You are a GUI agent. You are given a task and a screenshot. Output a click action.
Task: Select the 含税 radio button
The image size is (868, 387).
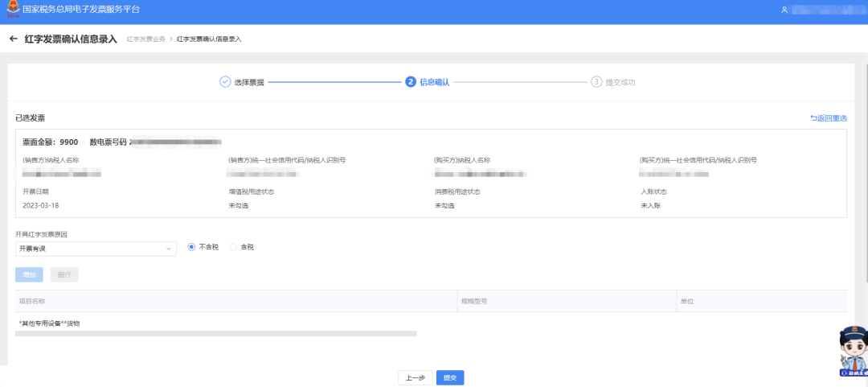coord(234,247)
